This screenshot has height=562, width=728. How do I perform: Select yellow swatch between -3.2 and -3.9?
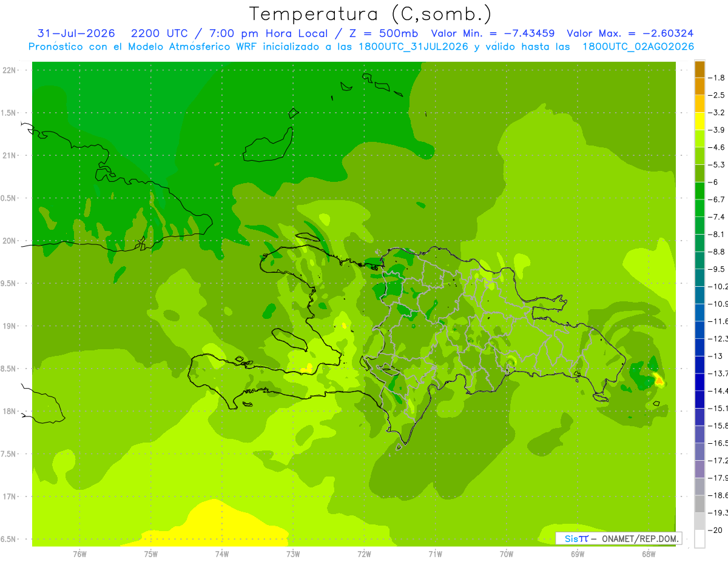pos(699,121)
